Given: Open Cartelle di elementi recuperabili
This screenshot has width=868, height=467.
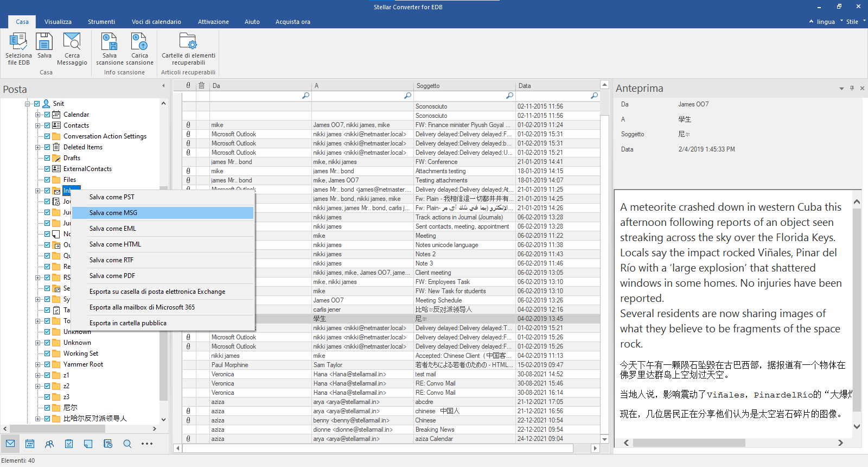Looking at the screenshot, I should click(188, 49).
